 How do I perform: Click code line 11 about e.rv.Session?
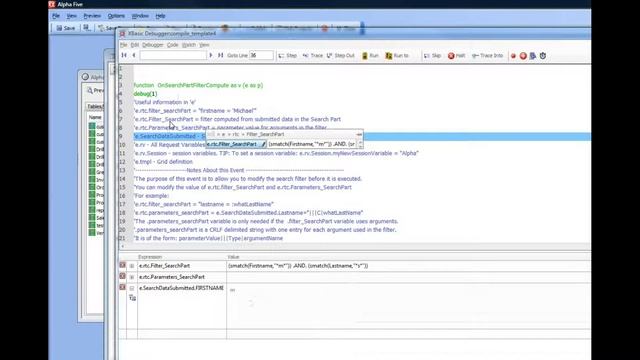(x=276, y=153)
